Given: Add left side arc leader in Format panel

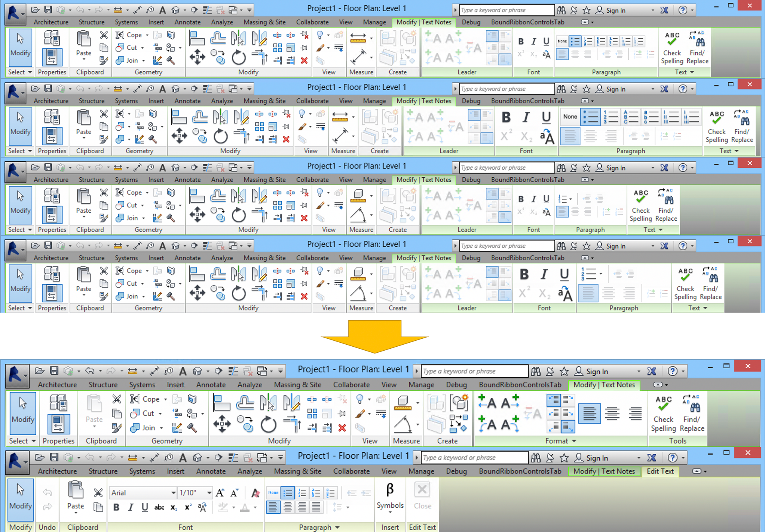Looking at the screenshot, I should 487,424.
